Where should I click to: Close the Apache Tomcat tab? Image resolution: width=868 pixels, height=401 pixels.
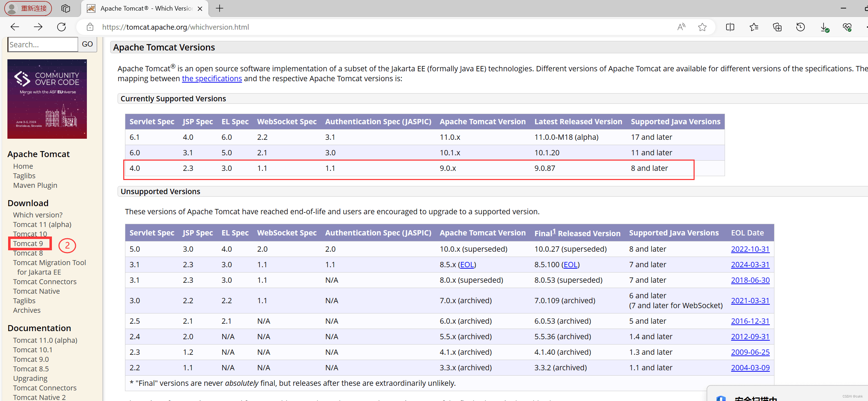pyautogui.click(x=200, y=8)
